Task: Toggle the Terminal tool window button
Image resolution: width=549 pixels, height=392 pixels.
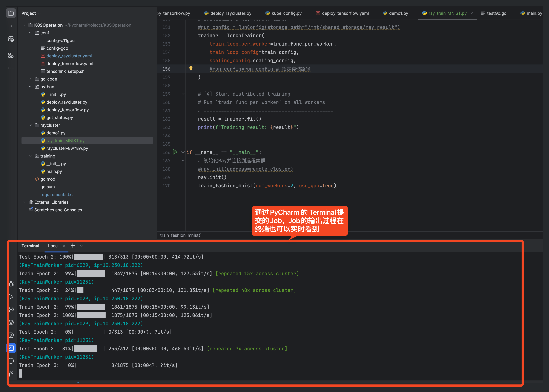Action: tap(11, 348)
